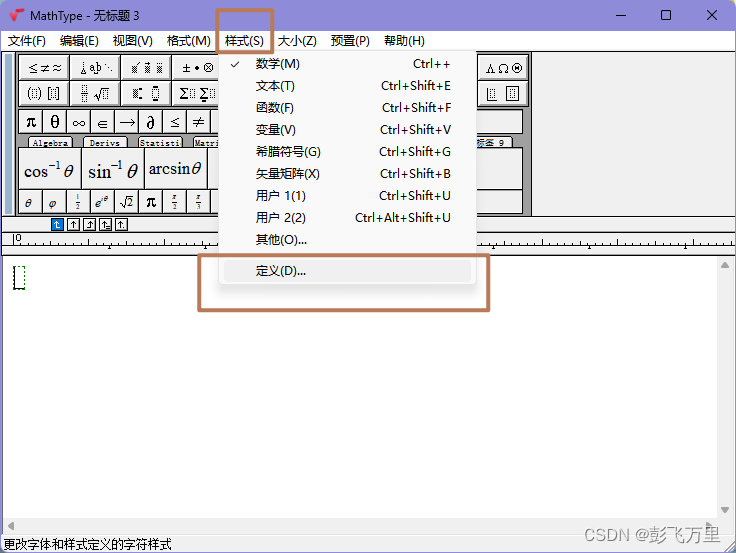736x553 pixels.
Task: Choose the 用户 2(2) style
Action: point(347,218)
